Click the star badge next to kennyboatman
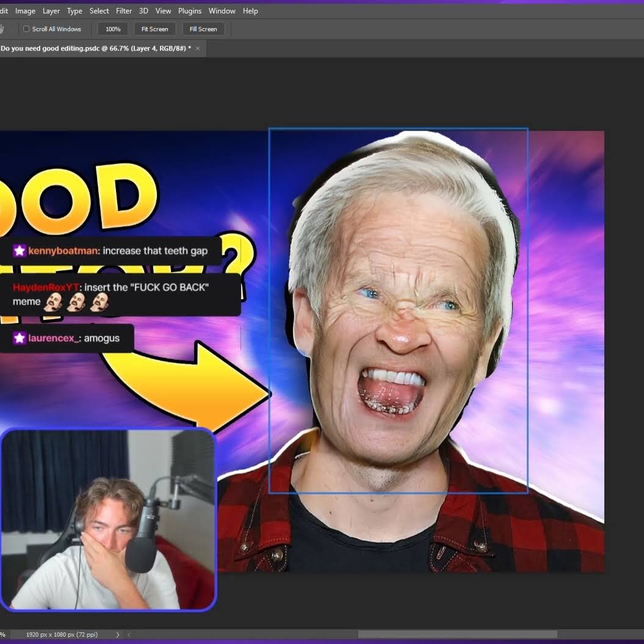Screen dimensions: 644x644 [x=20, y=251]
